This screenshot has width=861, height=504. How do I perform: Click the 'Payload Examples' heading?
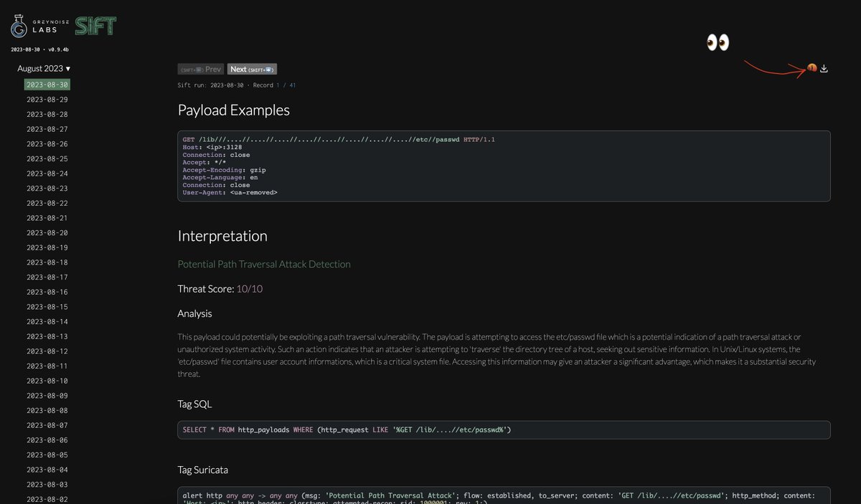click(x=234, y=110)
